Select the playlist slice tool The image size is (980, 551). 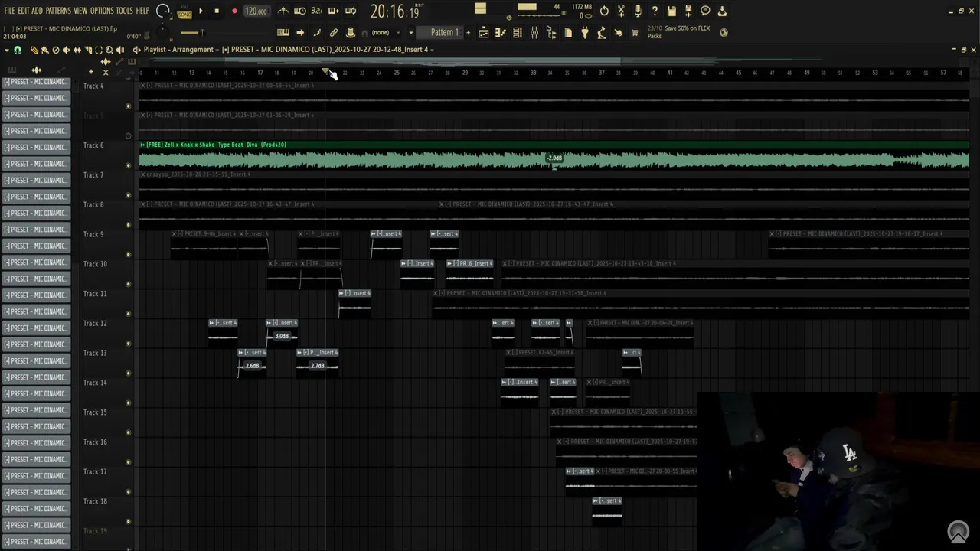[x=88, y=50]
